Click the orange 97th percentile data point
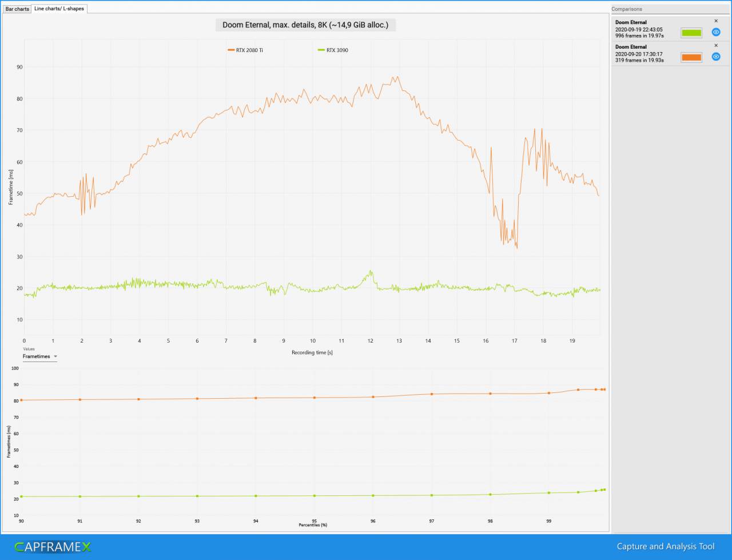Viewport: 732px width, 560px height. [432, 394]
